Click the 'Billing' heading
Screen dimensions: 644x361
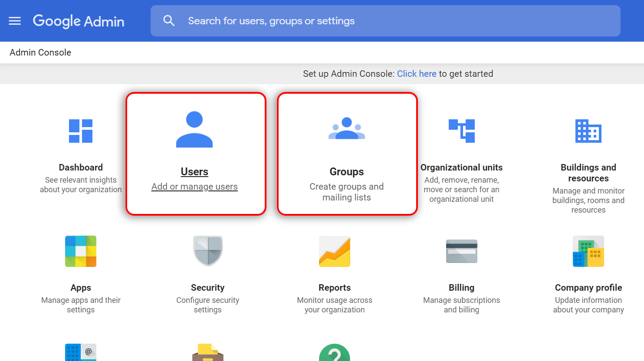[x=462, y=288]
